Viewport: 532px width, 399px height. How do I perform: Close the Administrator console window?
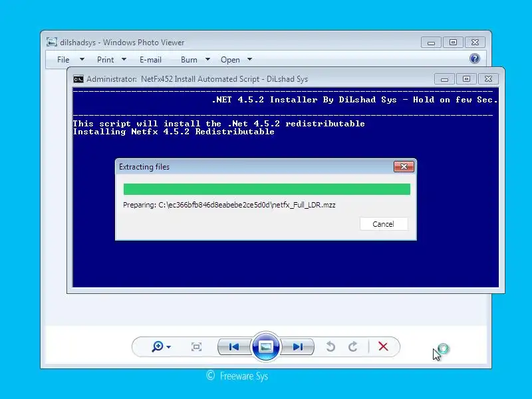488,79
